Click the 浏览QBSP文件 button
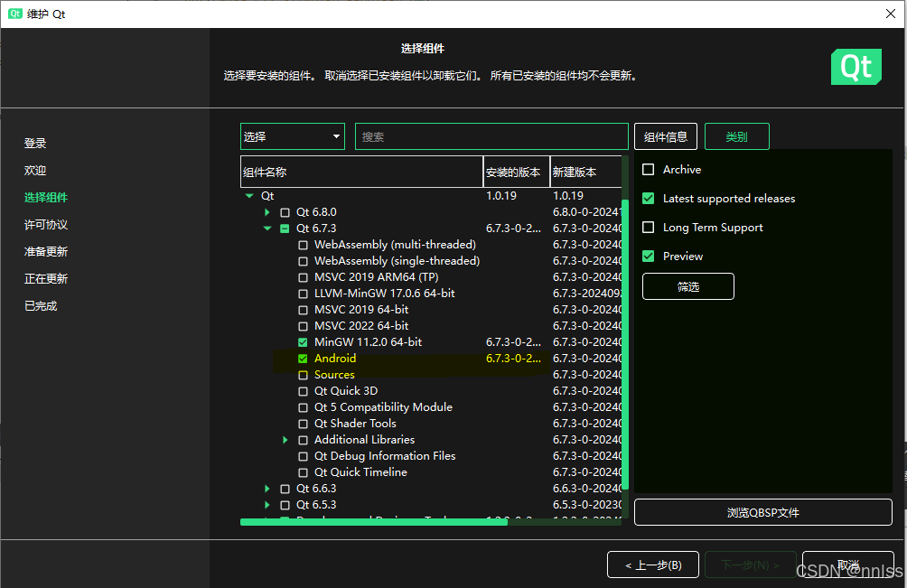Screen dimensions: 907x588 763,512
